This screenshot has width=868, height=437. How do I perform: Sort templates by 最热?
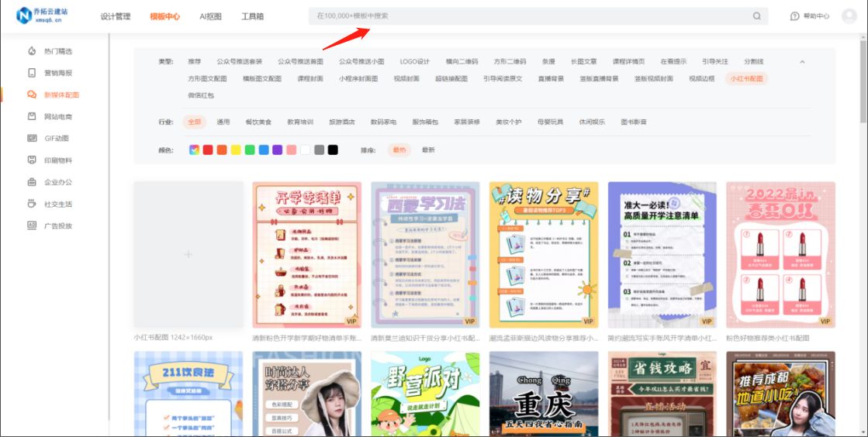(399, 150)
